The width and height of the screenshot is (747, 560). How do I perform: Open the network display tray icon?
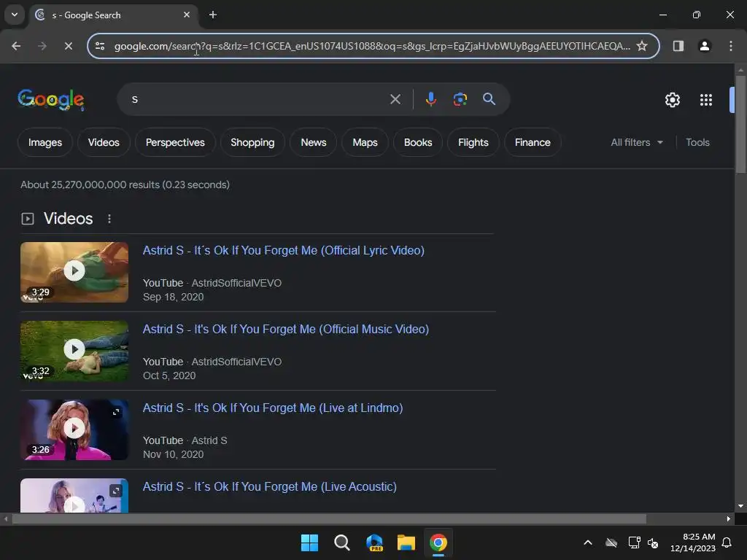tap(634, 542)
